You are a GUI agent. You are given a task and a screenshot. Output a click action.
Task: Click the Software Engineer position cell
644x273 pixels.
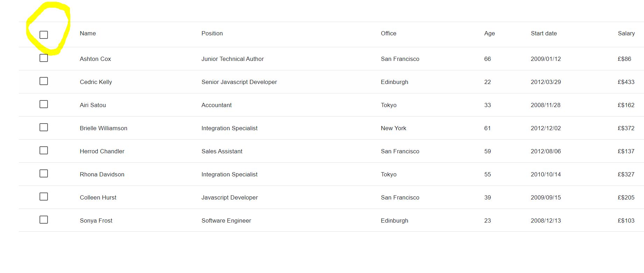[226, 220]
